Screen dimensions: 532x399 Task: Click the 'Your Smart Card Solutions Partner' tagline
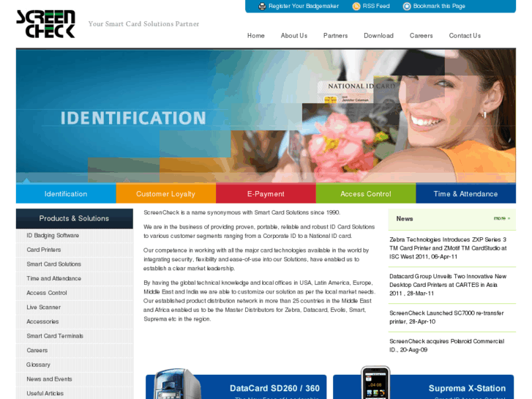click(143, 23)
